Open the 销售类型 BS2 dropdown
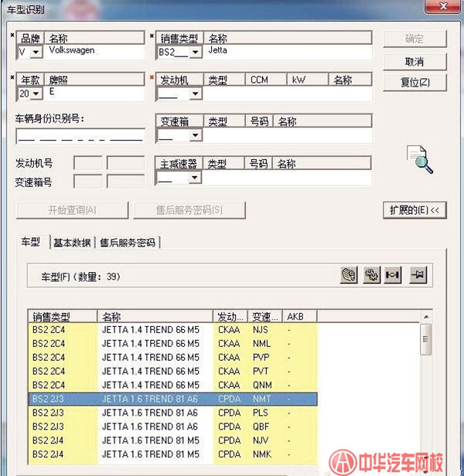 point(196,53)
